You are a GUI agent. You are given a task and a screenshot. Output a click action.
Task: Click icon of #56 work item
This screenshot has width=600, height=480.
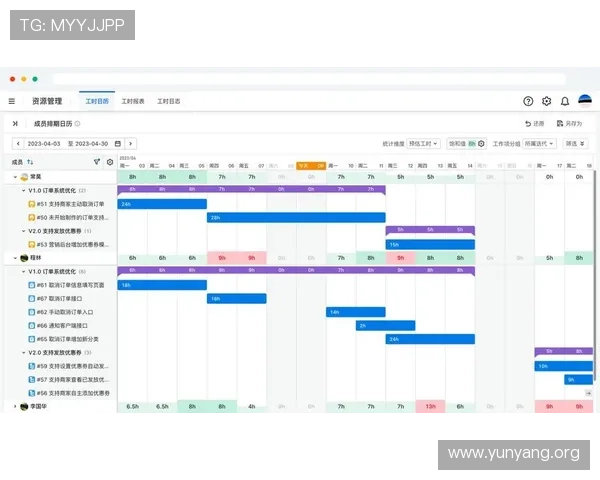(x=32, y=393)
